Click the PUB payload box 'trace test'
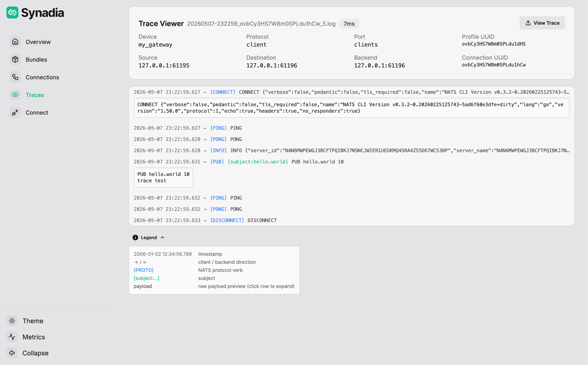This screenshot has height=365, width=588. 163,177
